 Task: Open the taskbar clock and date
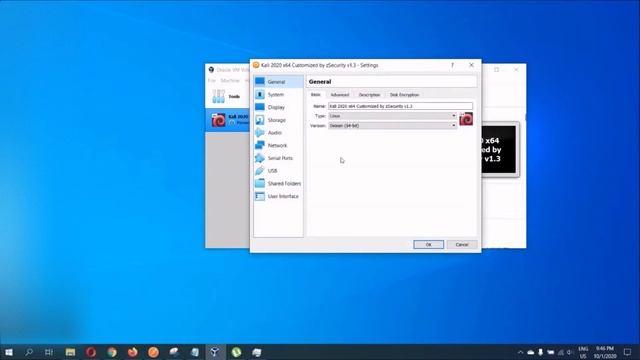coord(605,352)
